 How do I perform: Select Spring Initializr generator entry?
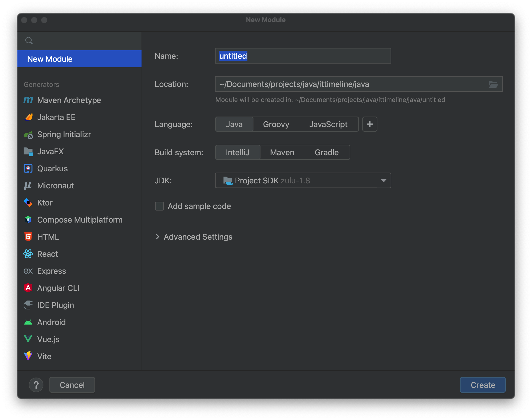tap(79, 134)
